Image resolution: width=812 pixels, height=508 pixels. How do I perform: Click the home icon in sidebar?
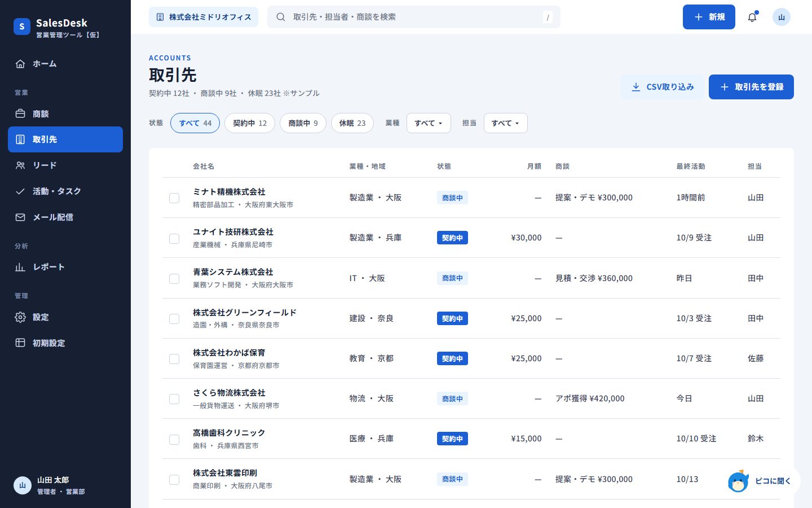click(x=20, y=64)
